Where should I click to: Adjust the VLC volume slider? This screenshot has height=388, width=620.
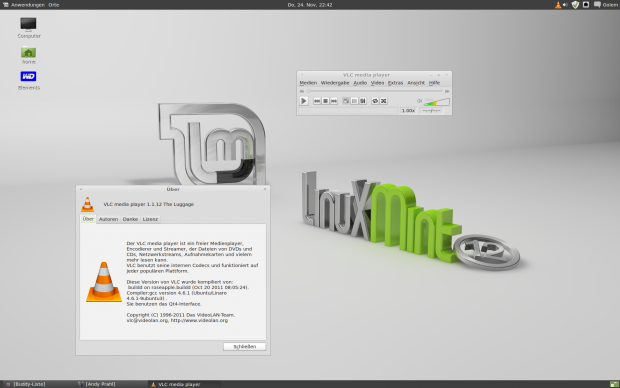point(437,102)
